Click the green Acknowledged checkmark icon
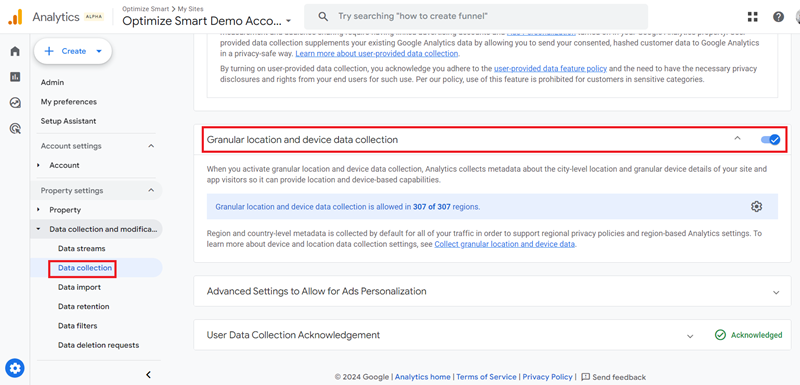The height and width of the screenshot is (385, 800). pos(720,335)
